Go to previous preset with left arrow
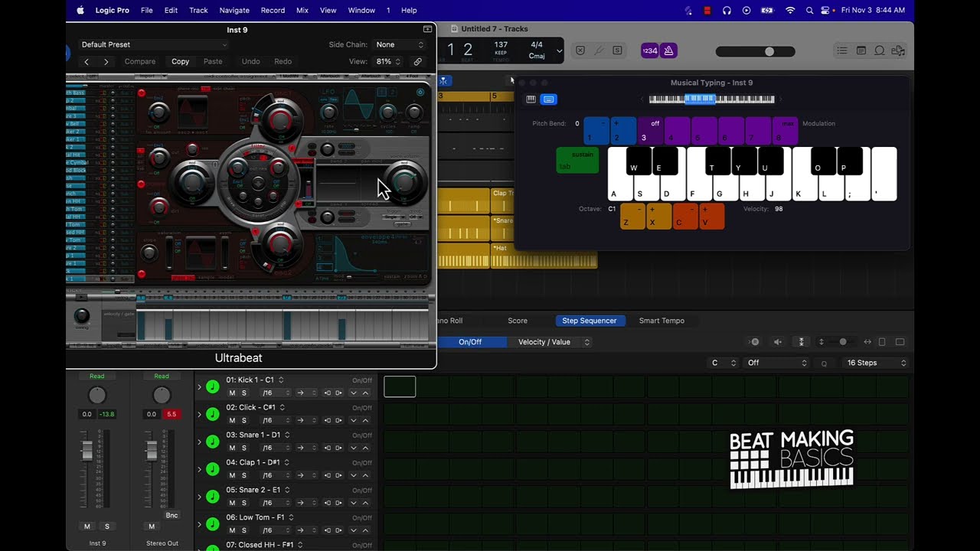 coord(87,61)
